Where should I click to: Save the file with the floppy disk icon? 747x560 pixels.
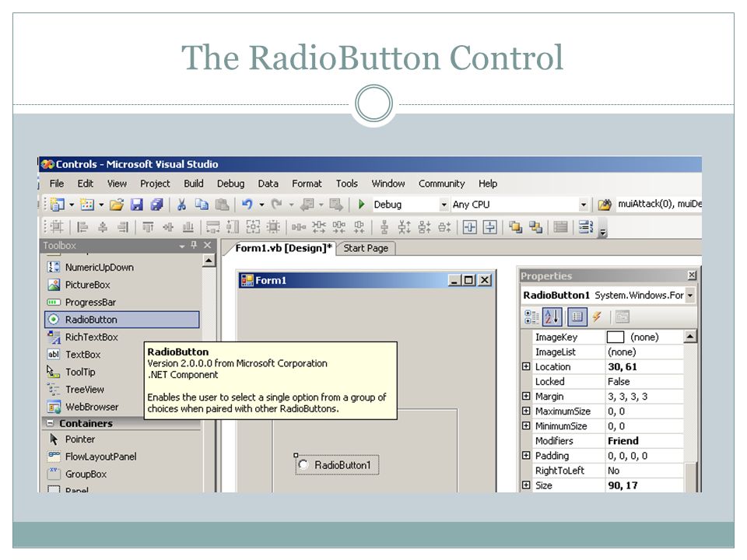tap(137, 205)
